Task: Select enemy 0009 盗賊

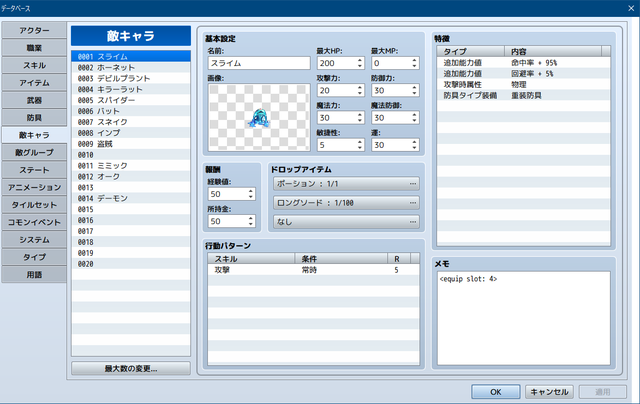Action: coord(131,144)
